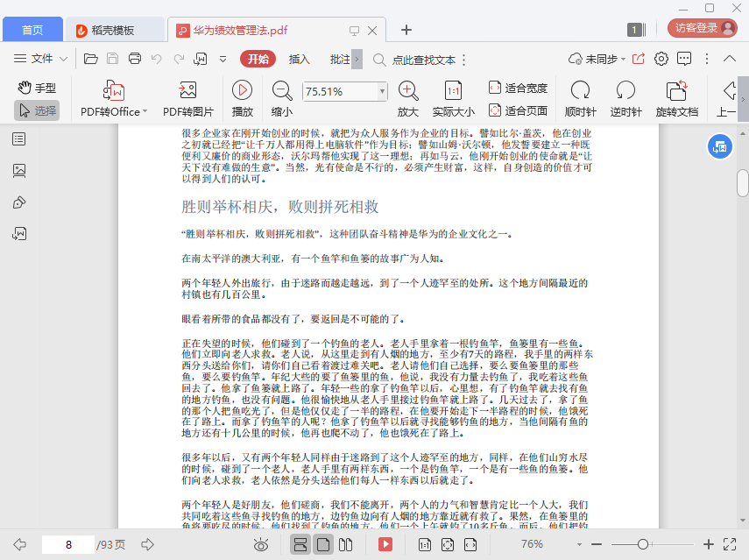Click status bar fit page icon
Viewport: 749px width, 560px height.
[x=448, y=544]
